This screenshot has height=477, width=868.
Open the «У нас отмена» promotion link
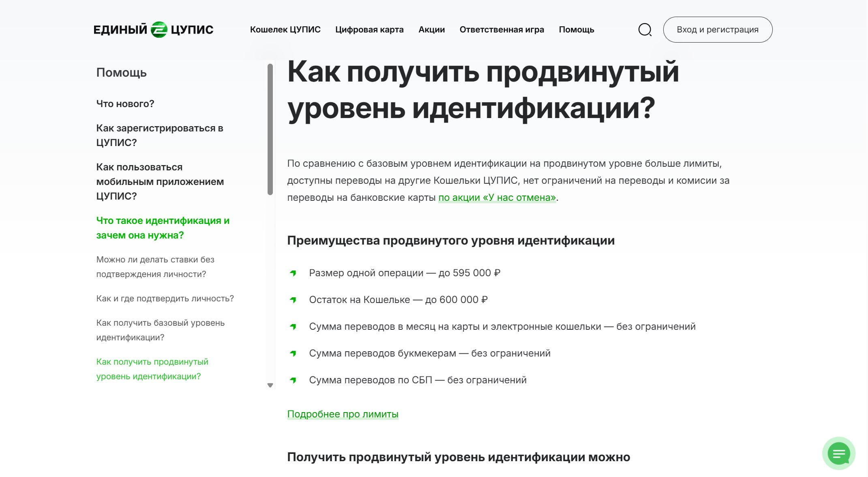497,198
